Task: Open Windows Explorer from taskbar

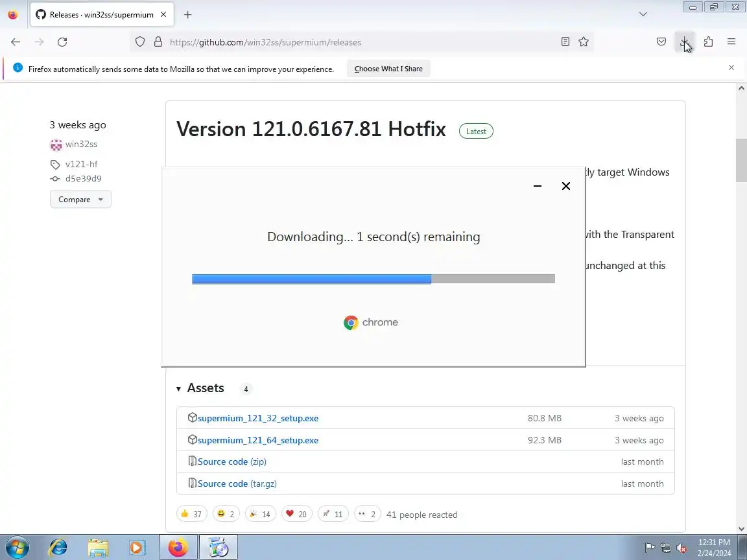Action: coord(97,548)
